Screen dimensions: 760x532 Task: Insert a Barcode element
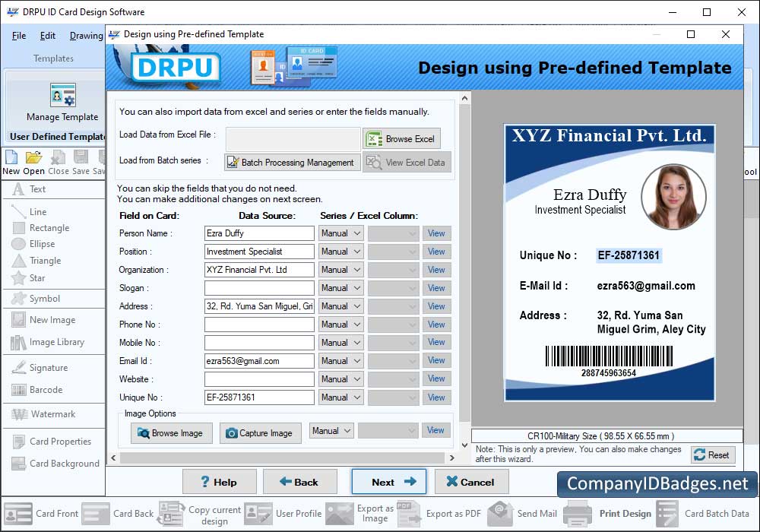(x=36, y=390)
